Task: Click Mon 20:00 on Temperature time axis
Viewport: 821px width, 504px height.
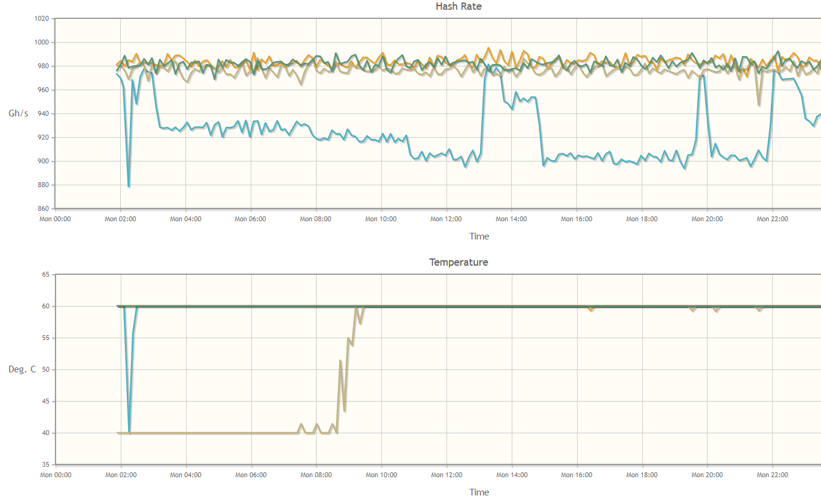Action: (707, 475)
